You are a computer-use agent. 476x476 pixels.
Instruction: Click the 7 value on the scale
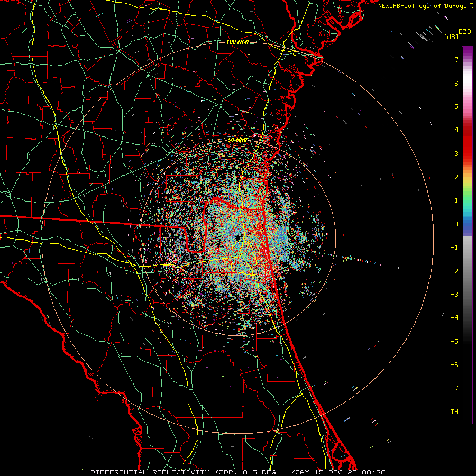pos(456,59)
